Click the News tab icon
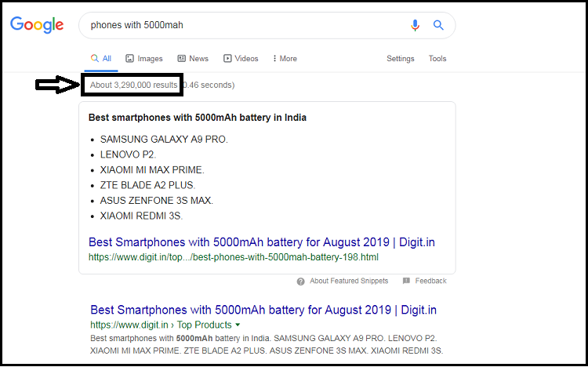588x367 pixels. click(x=181, y=59)
